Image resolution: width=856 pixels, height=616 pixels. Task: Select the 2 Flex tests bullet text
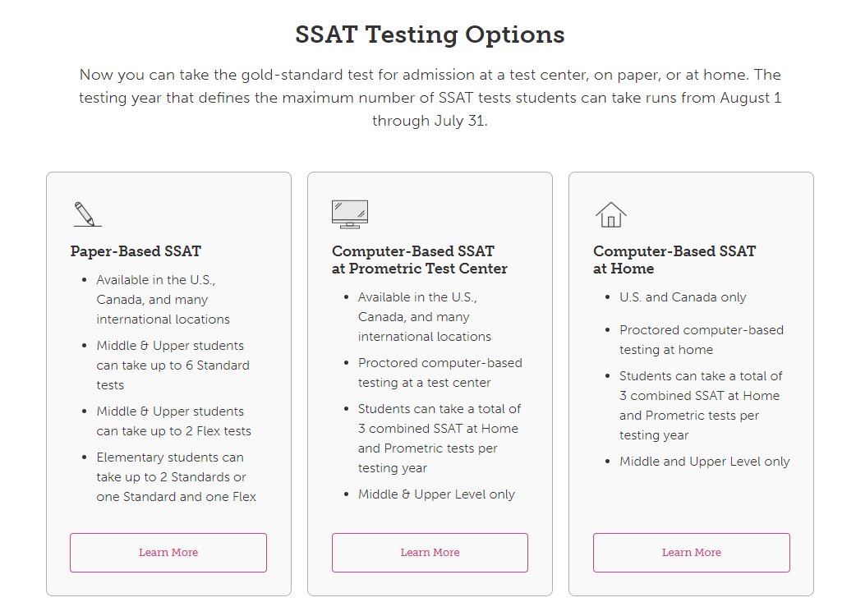173,421
